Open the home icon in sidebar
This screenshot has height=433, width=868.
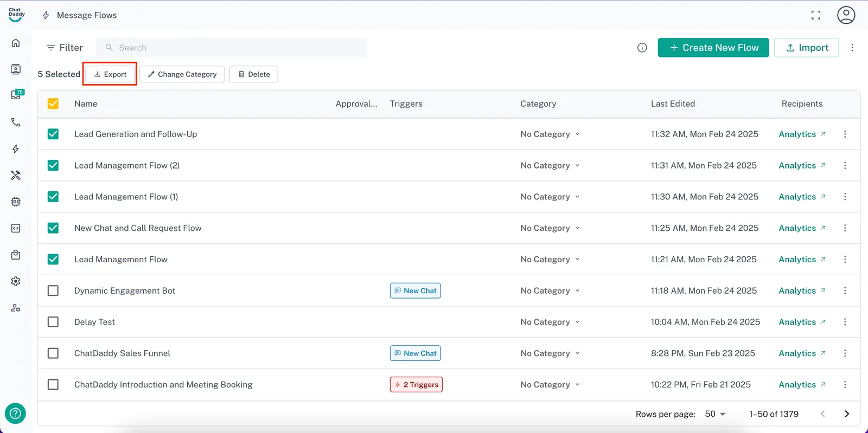[16, 43]
